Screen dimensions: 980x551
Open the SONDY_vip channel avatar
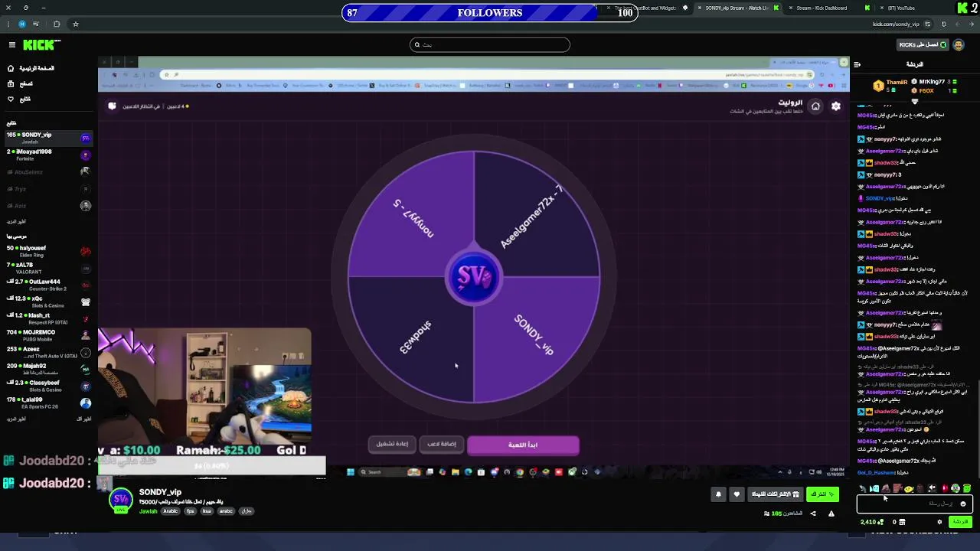point(121,500)
